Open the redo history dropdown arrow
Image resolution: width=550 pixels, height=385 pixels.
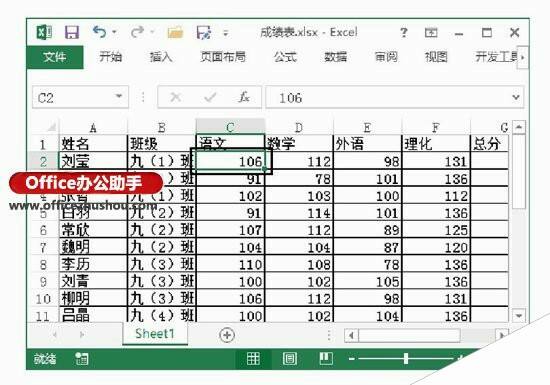click(152, 33)
